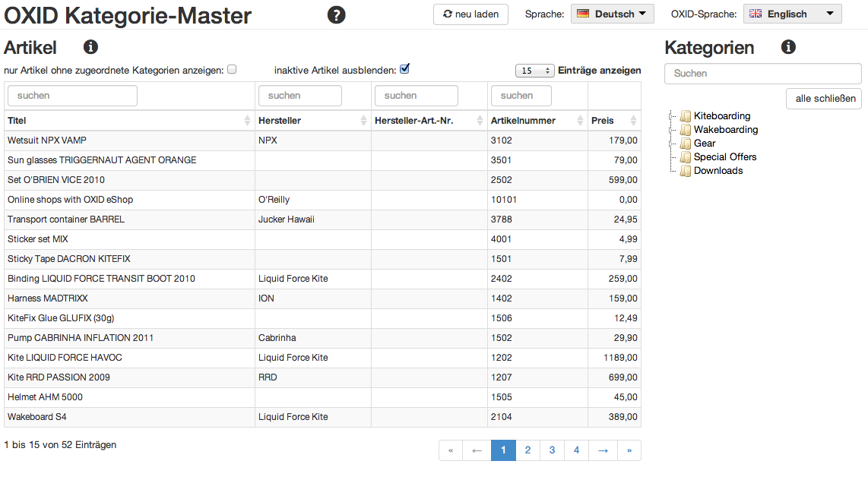Click the Kategorien search field
Viewport: 868px width, 480px height.
click(x=762, y=74)
